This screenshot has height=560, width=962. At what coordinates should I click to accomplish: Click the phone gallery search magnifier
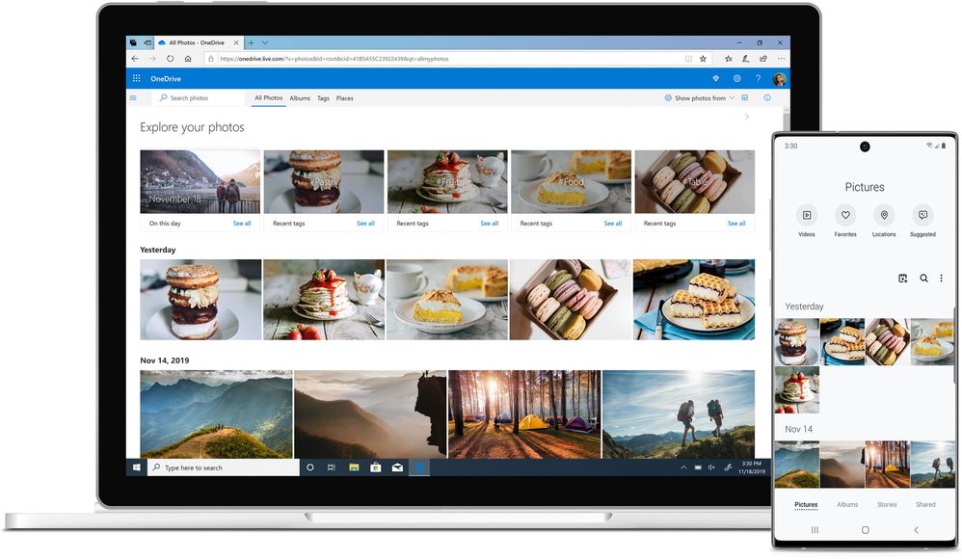tap(923, 279)
